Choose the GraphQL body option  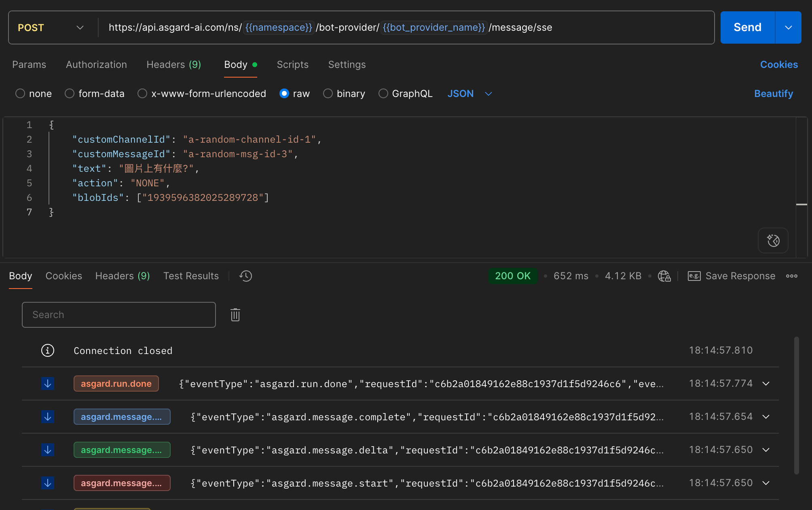(x=383, y=94)
